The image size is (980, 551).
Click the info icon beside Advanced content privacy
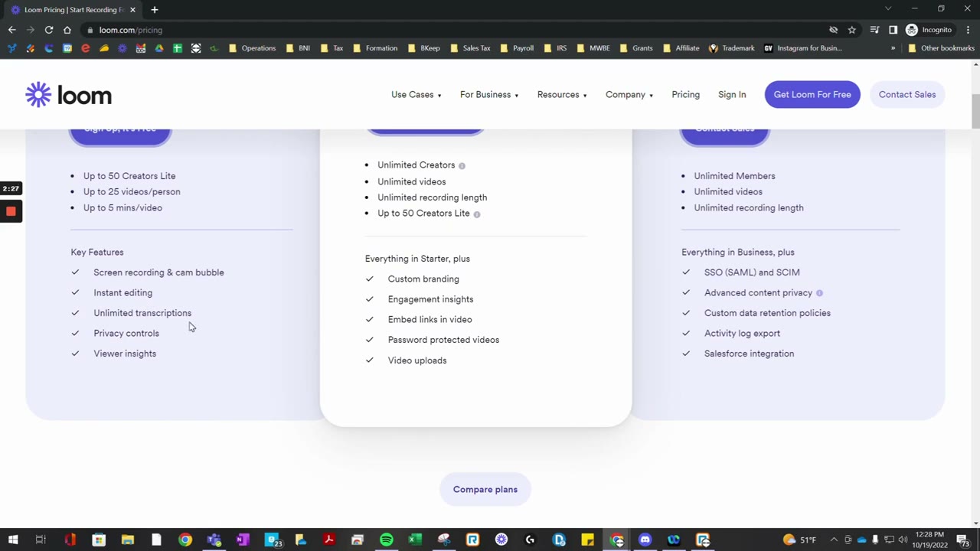click(x=819, y=293)
